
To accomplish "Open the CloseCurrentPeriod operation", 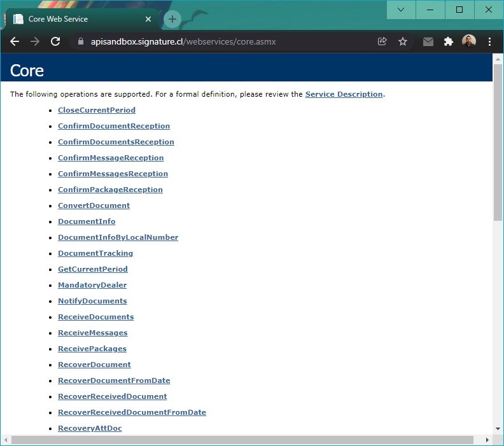I will pyautogui.click(x=97, y=110).
